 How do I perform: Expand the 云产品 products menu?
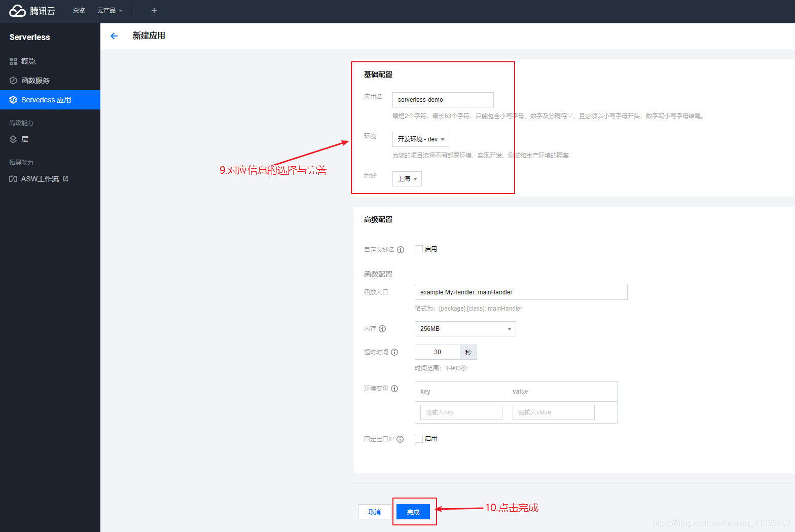coord(110,11)
